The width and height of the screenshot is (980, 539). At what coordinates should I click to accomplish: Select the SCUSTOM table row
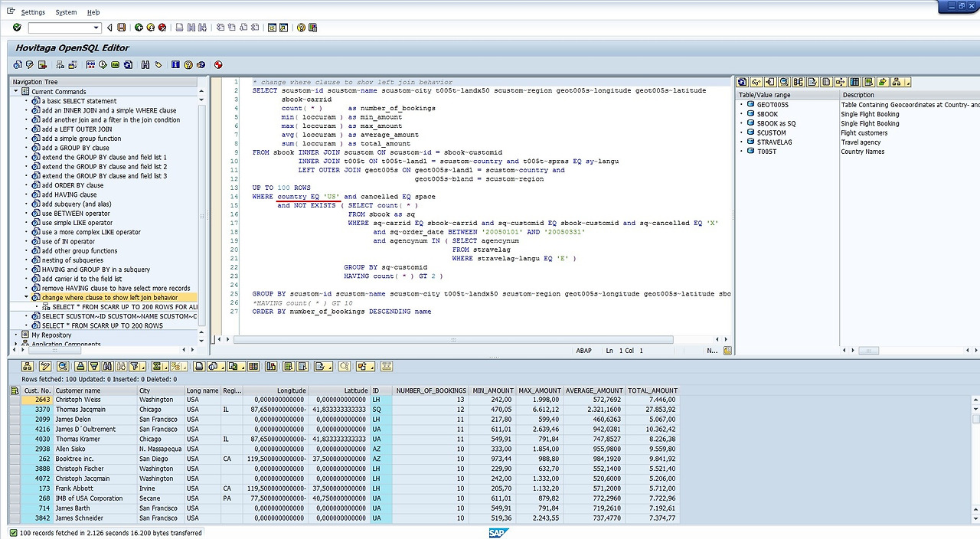tap(771, 132)
